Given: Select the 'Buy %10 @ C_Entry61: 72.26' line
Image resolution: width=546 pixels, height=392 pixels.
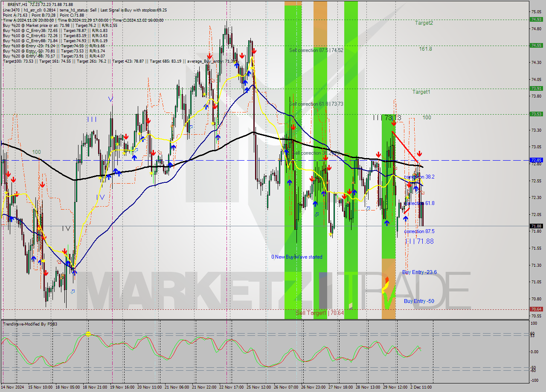Looking at the screenshot, I should (x=55, y=35).
